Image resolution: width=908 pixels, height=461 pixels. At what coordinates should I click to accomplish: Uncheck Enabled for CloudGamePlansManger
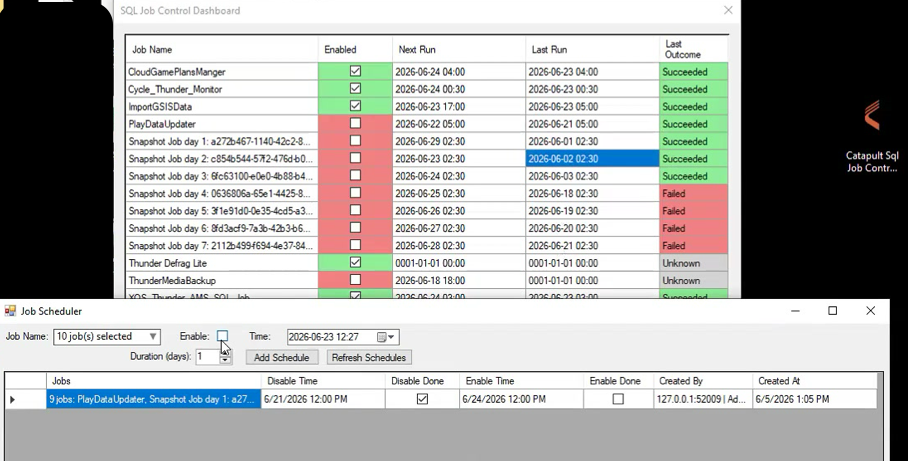(x=355, y=71)
